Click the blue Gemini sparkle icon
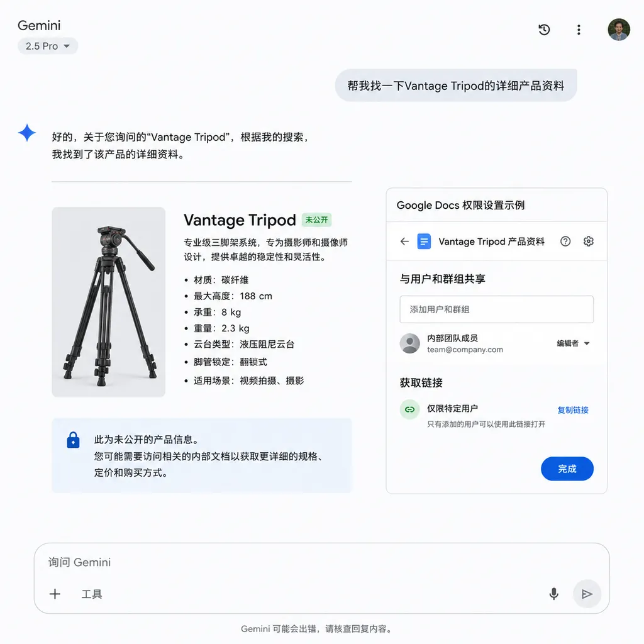644x644 pixels. (27, 133)
